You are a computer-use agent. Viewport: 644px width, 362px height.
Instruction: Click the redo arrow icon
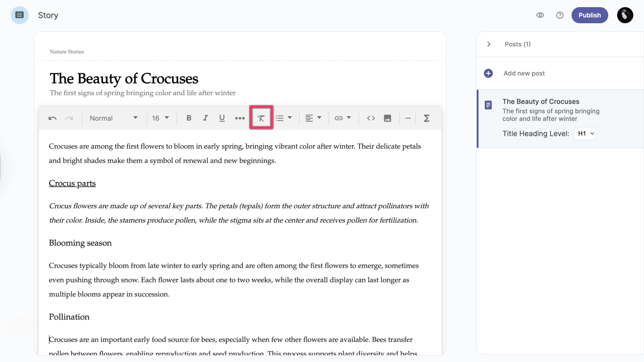pyautogui.click(x=69, y=118)
